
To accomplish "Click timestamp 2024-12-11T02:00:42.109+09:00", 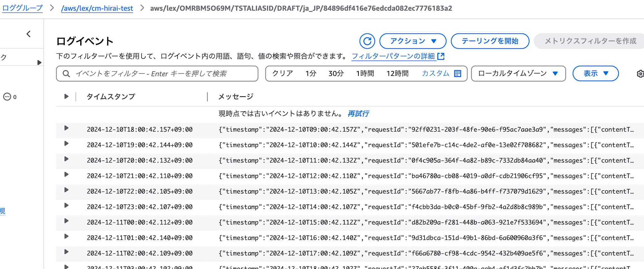I will [x=140, y=253].
